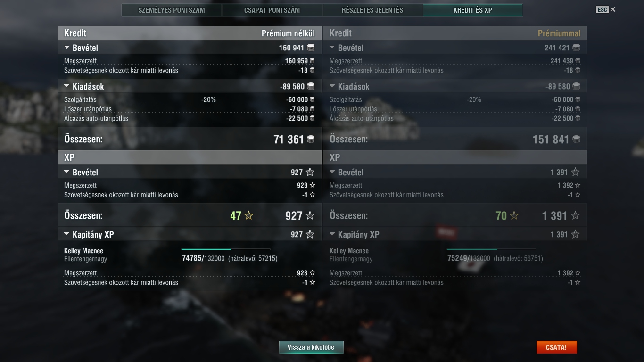Viewport: 644px width, 362px height.
Task: Open the Csapat pontszám tab
Action: click(272, 10)
